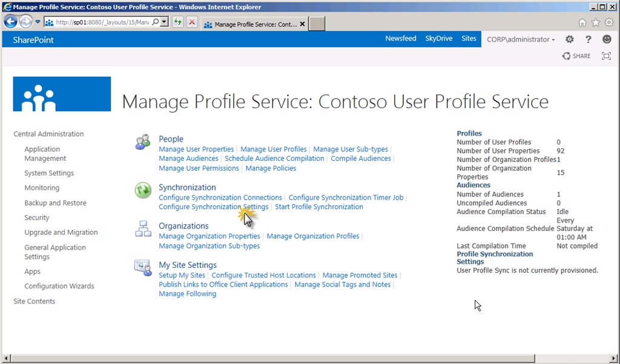The image size is (620, 364).
Task: Go to System Settings
Action: tap(49, 173)
